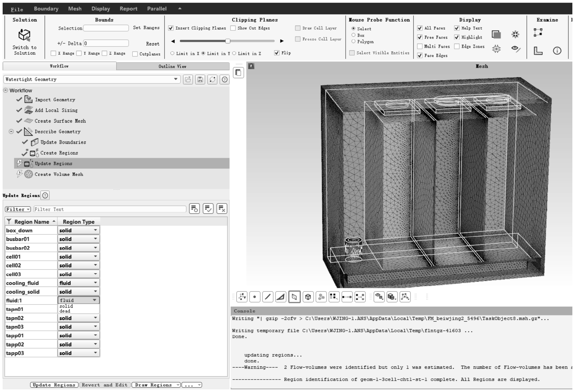The image size is (575, 392).
Task: Click the deselect all list icon
Action: [x=222, y=208]
